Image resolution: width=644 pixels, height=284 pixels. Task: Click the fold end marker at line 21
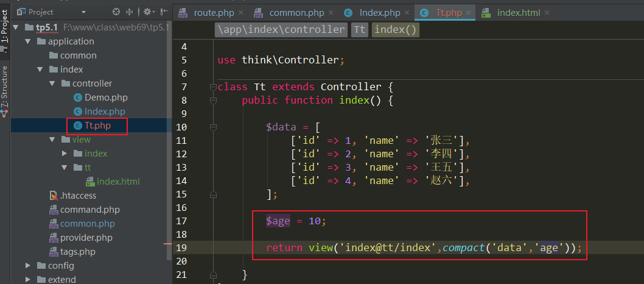tap(213, 274)
